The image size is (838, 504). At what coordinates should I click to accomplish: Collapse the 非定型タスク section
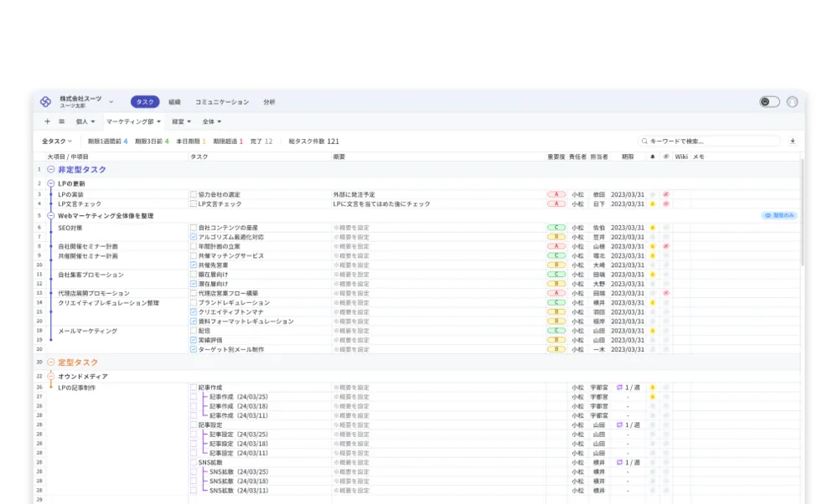tap(51, 169)
